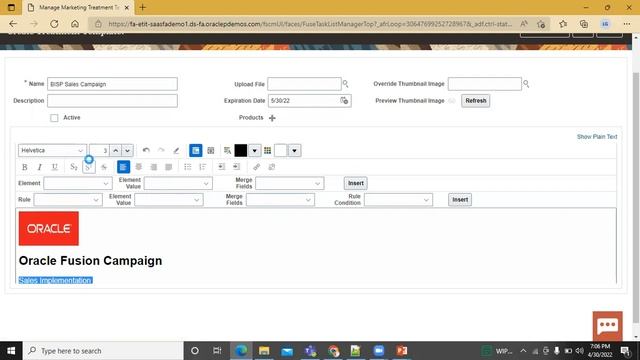Click the Refresh thumbnail button
This screenshot has width=640, height=360.
(x=476, y=100)
